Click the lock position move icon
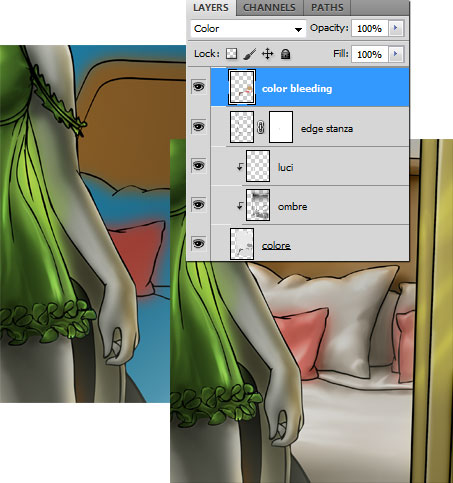The width and height of the screenshot is (453, 483). pos(267,54)
